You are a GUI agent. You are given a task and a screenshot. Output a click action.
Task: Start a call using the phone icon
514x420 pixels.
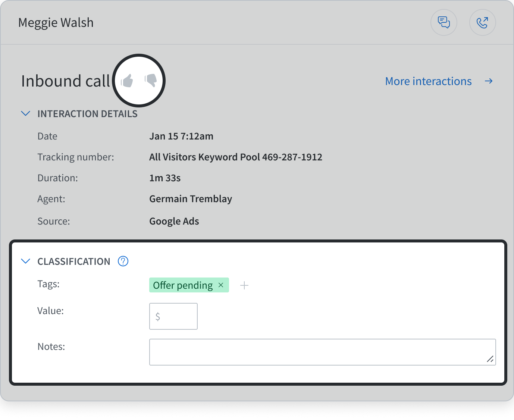coord(483,22)
